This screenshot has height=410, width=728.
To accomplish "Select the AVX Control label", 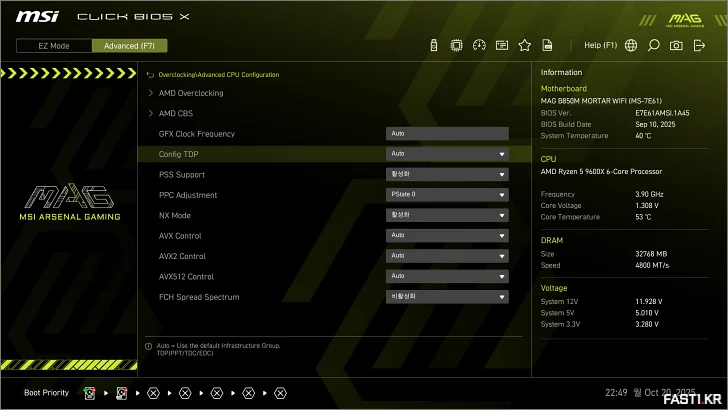I will tap(180, 236).
